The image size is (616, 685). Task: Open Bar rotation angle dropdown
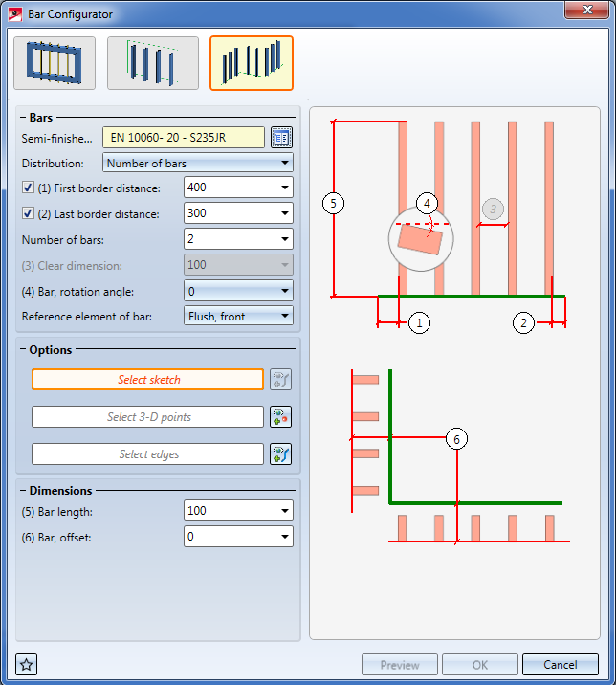tap(238, 291)
